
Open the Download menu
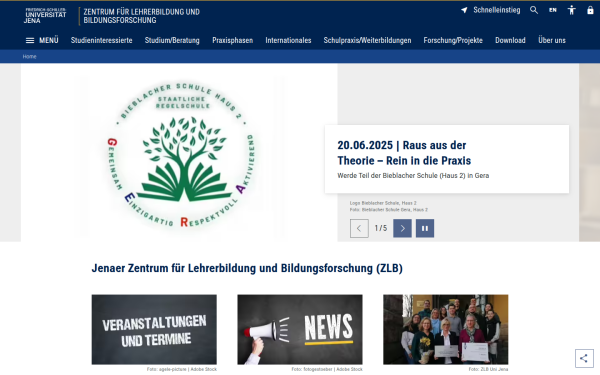510,40
